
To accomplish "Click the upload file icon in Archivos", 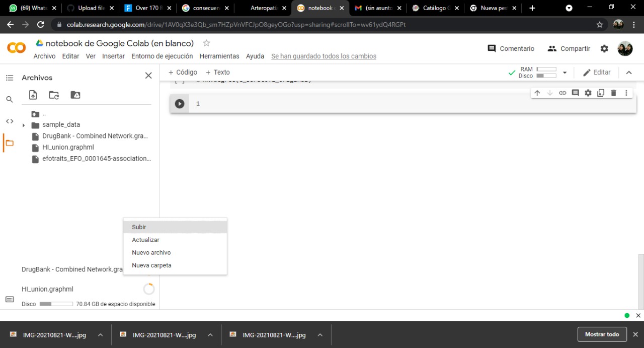I will point(33,95).
